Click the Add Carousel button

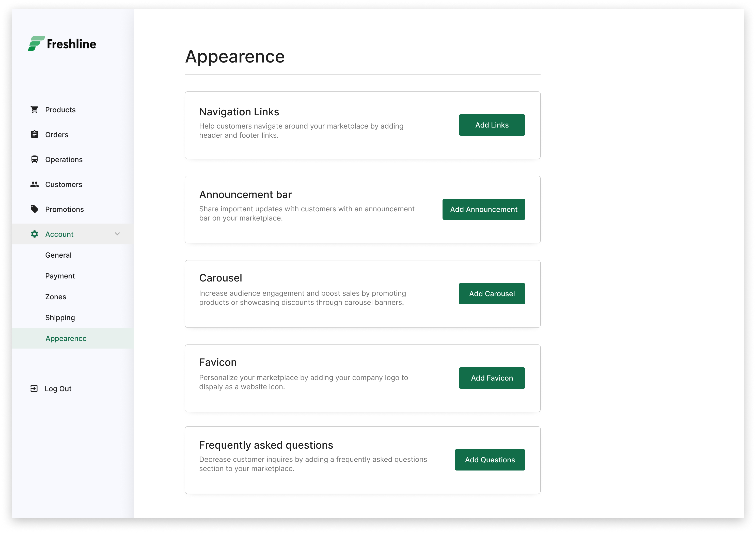(x=492, y=294)
